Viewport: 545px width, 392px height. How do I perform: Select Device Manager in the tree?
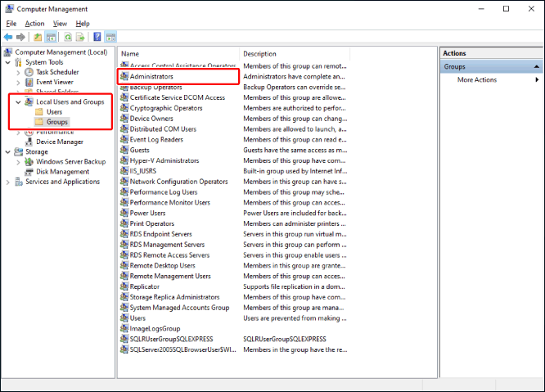(59, 142)
